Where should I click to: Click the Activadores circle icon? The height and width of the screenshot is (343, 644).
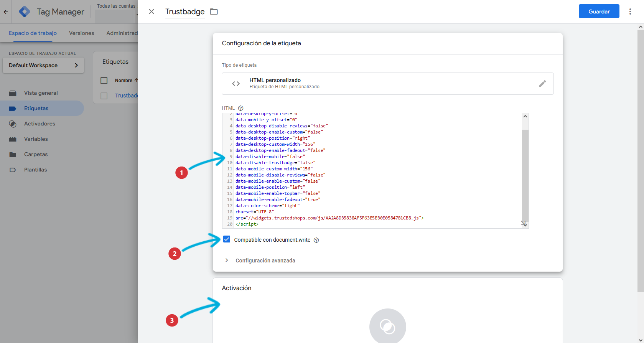(x=13, y=124)
